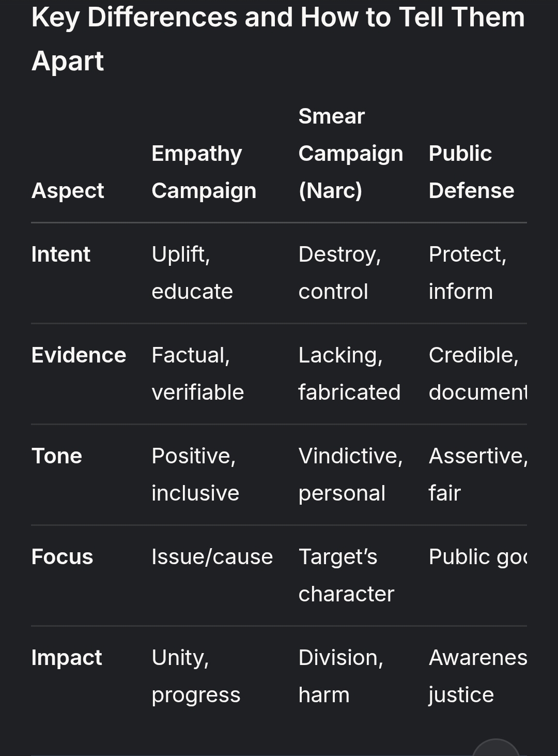558x756 pixels.
Task: Click the 'Impact' row label
Action: pyautogui.click(x=67, y=657)
